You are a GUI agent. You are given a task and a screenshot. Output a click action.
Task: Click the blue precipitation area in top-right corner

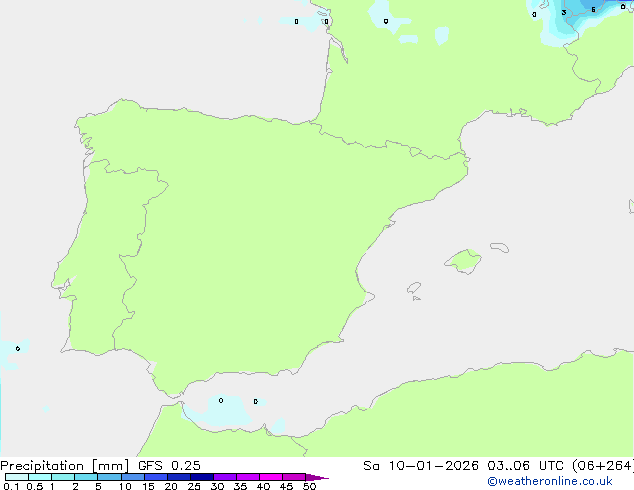pos(578,14)
